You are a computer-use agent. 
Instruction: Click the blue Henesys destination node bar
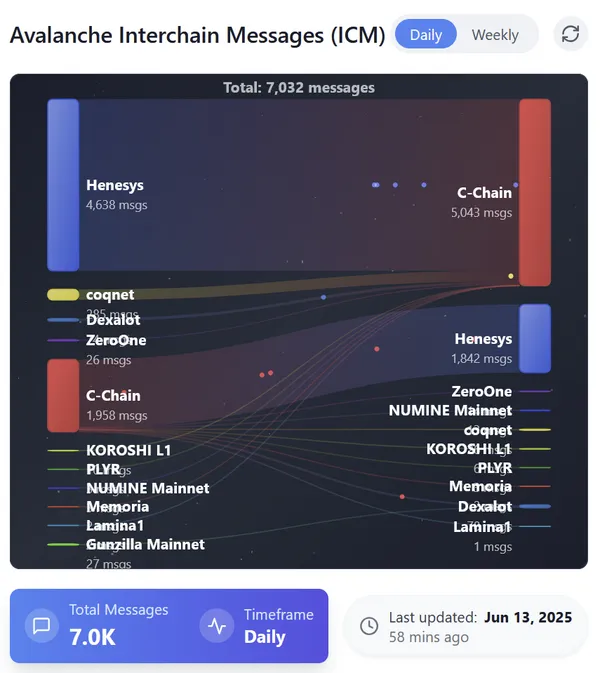coord(535,338)
